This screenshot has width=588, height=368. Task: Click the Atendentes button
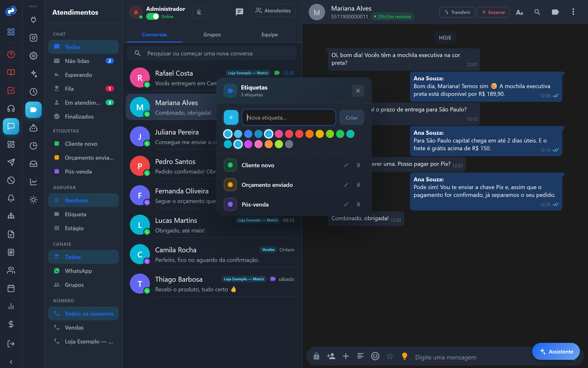coord(273,11)
